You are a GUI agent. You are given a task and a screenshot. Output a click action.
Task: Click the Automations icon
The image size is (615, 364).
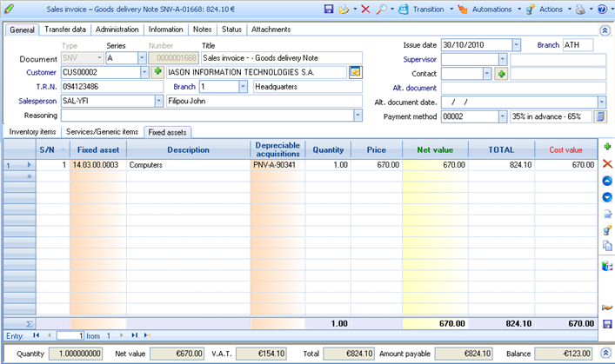(x=463, y=9)
